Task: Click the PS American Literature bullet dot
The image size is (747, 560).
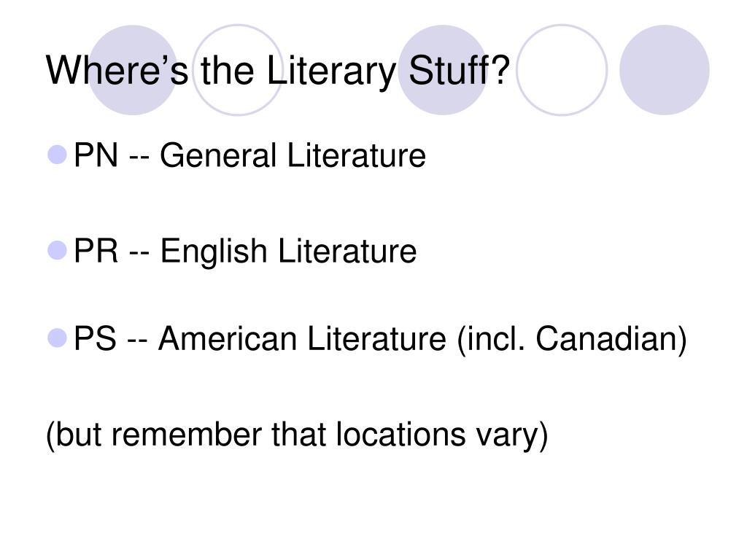Action: tap(57, 338)
